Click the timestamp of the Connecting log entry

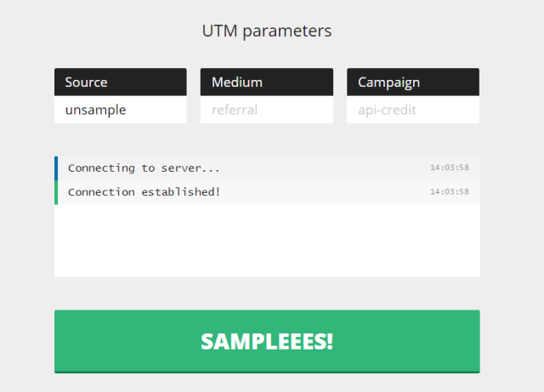[x=449, y=168]
